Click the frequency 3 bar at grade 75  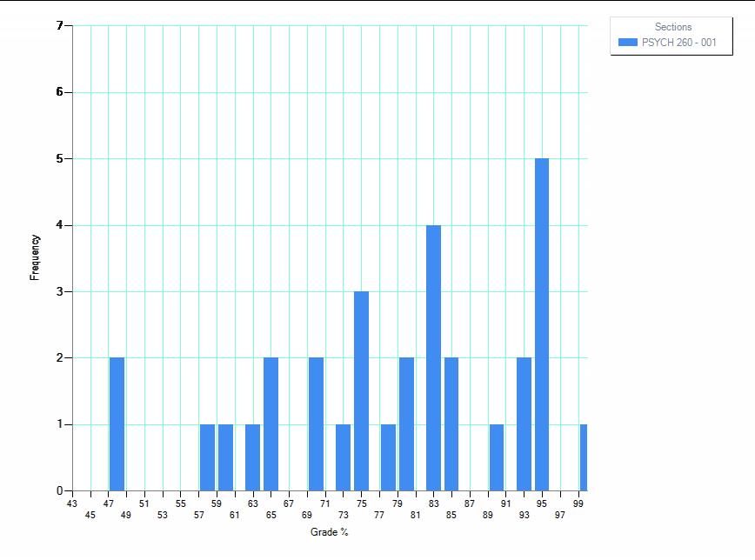pyautogui.click(x=361, y=390)
